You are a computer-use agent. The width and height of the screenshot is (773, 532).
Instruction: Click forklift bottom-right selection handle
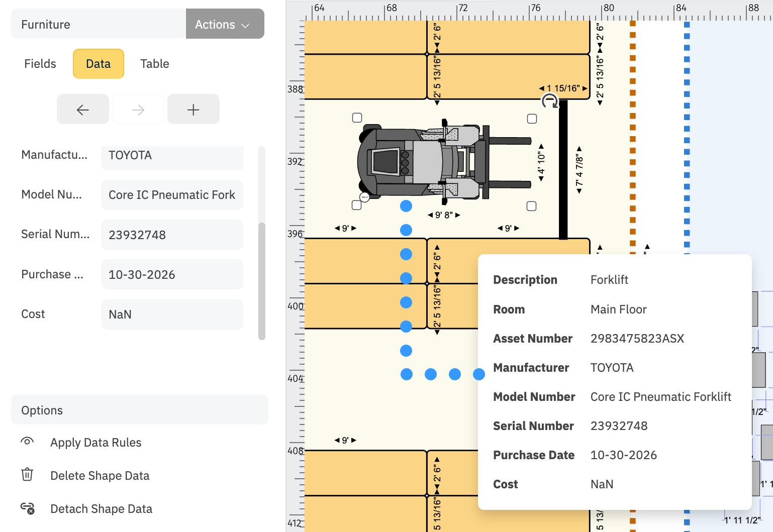[x=531, y=206]
